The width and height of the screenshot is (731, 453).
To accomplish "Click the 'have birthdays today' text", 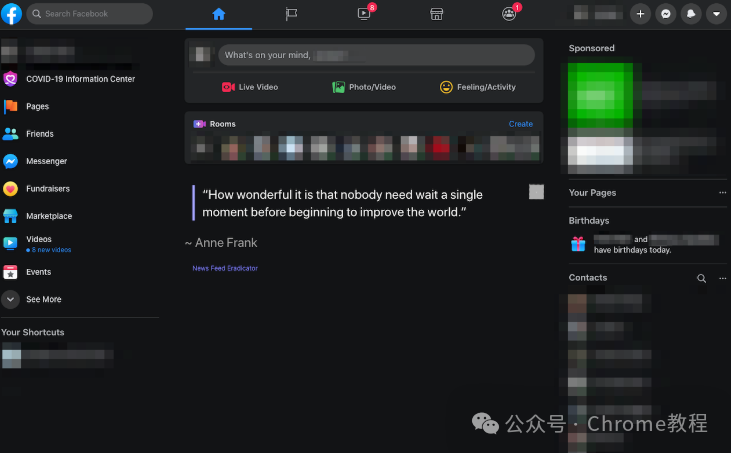I will click(632, 250).
